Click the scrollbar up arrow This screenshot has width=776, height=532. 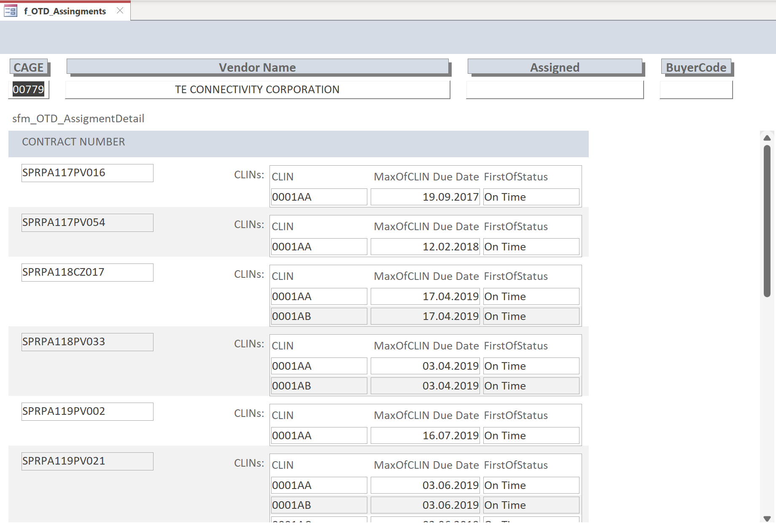tap(767, 138)
